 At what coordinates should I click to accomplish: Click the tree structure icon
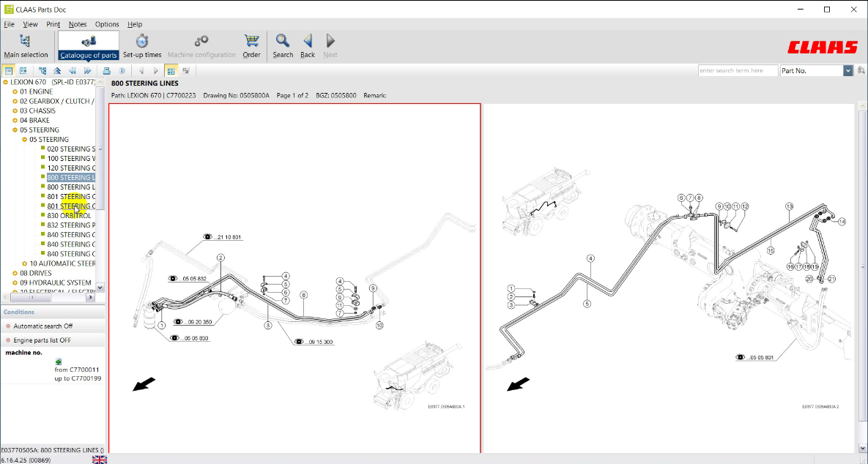tap(42, 71)
